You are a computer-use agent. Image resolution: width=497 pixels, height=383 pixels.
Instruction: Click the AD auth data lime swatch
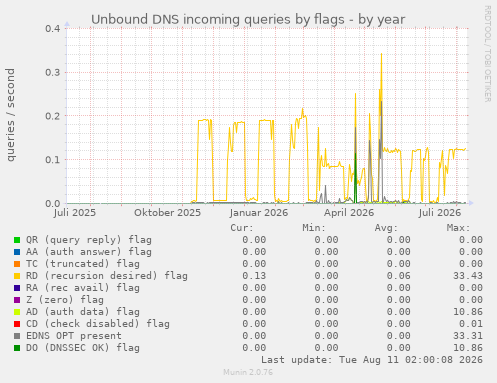pyautogui.click(x=17, y=312)
